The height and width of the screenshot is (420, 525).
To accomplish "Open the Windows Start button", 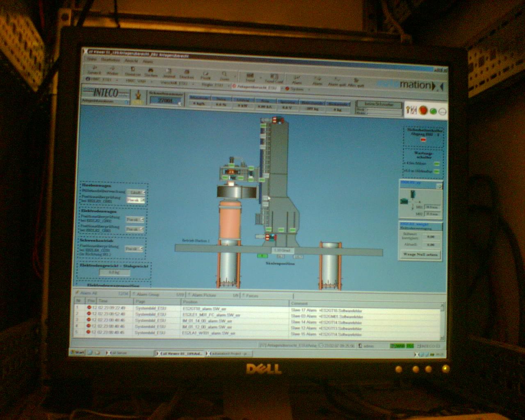I will point(77,352).
